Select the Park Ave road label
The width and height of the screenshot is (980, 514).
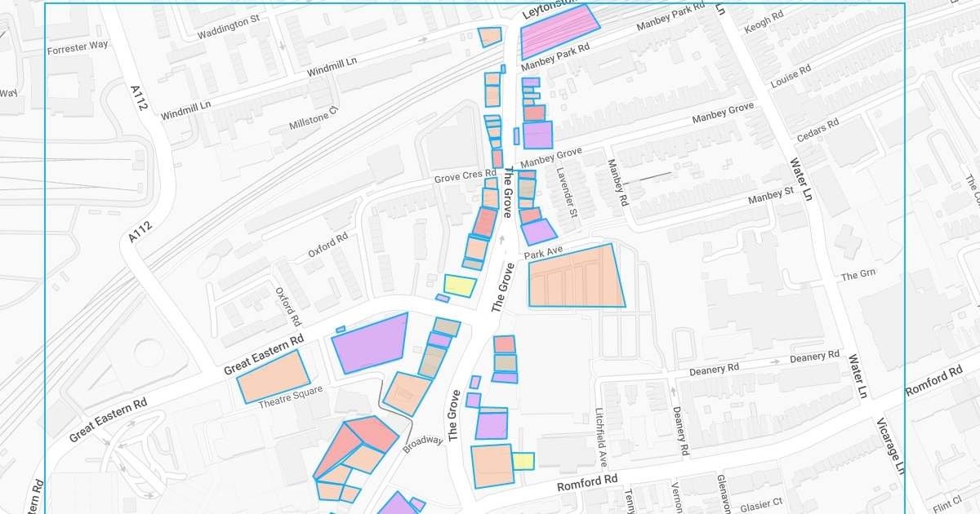(544, 255)
